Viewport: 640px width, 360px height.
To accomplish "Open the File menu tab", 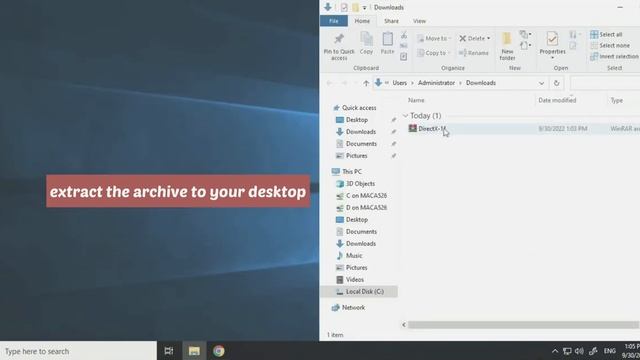I will click(x=333, y=21).
